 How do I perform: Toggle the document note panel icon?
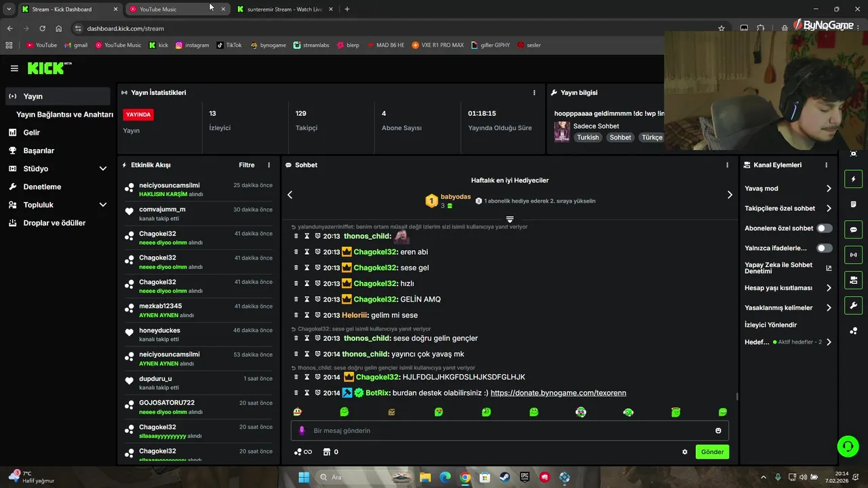pos(853,205)
